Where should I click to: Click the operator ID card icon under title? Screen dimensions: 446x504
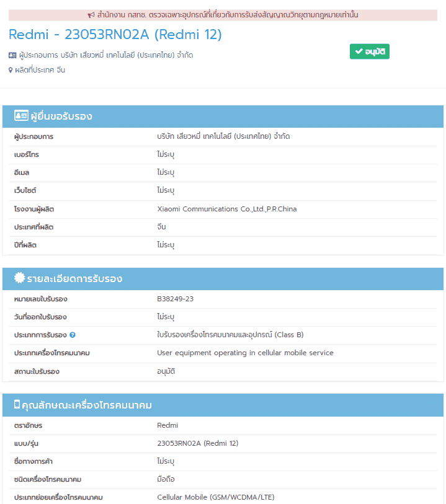coord(12,55)
